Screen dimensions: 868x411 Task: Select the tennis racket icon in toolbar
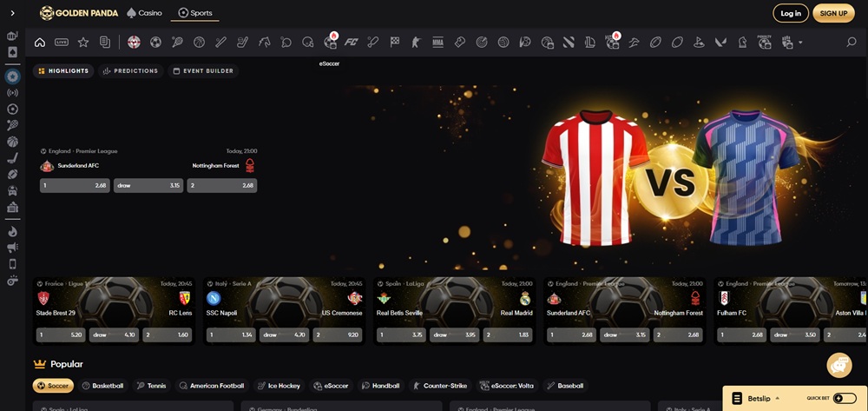coord(177,42)
